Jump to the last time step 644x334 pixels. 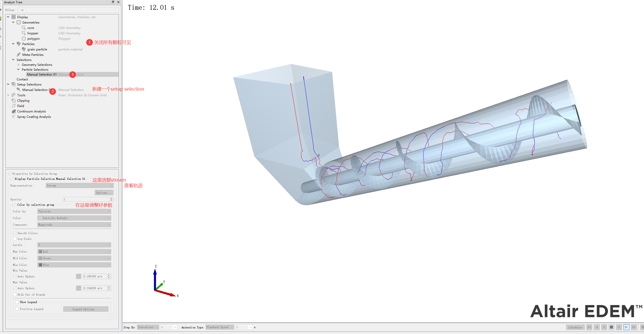pos(633,327)
